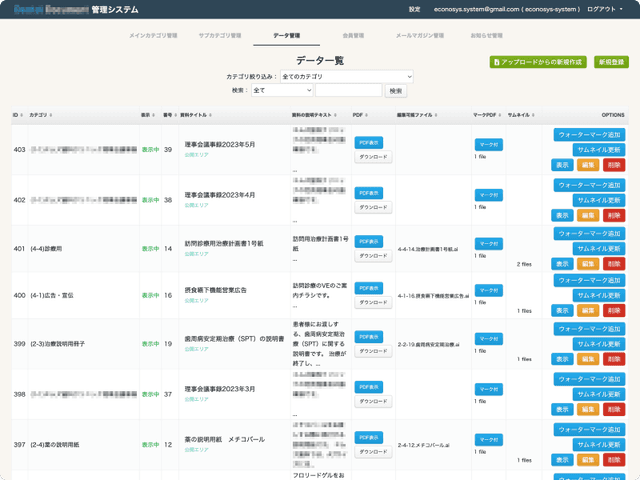Switch to メインカテゴリ管理 tab
Viewport: 640px width, 480px height.
[x=153, y=36]
